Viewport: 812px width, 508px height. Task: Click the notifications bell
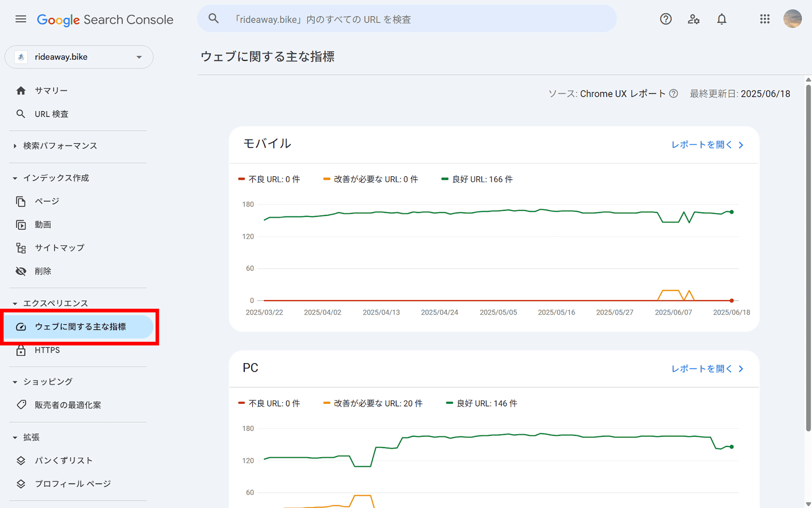pos(722,19)
